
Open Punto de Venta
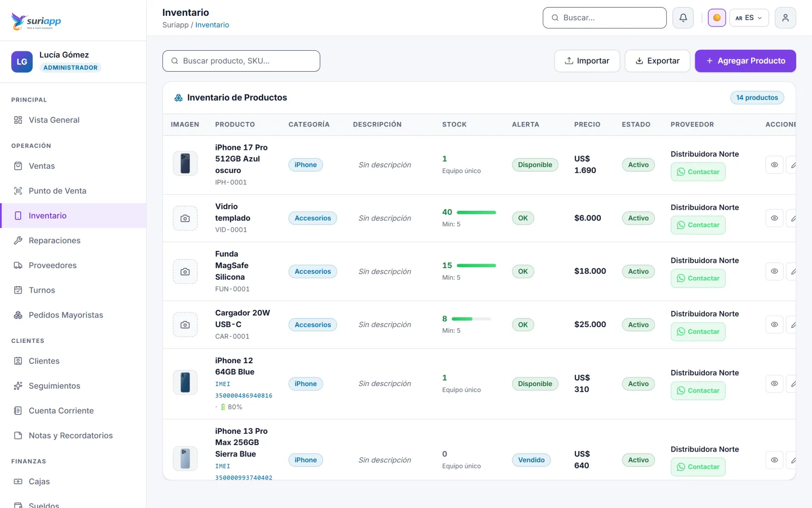pos(73,191)
